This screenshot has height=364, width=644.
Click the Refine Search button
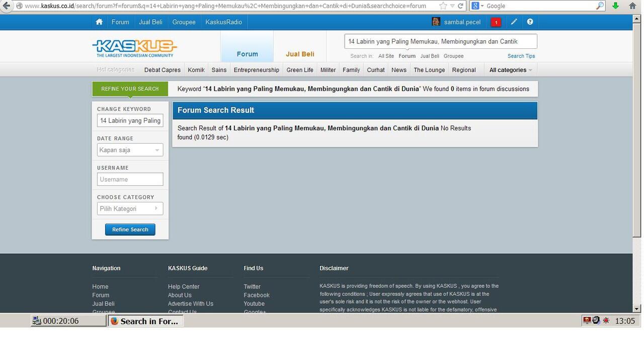pos(130,230)
